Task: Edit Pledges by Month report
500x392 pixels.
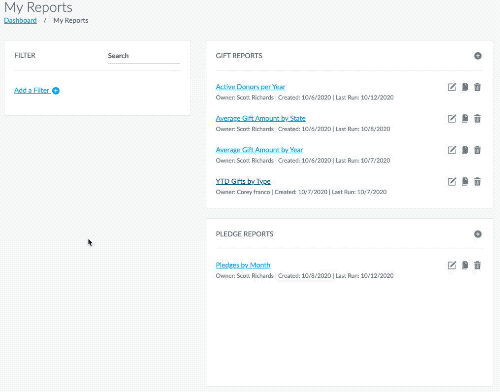Action: (x=452, y=265)
